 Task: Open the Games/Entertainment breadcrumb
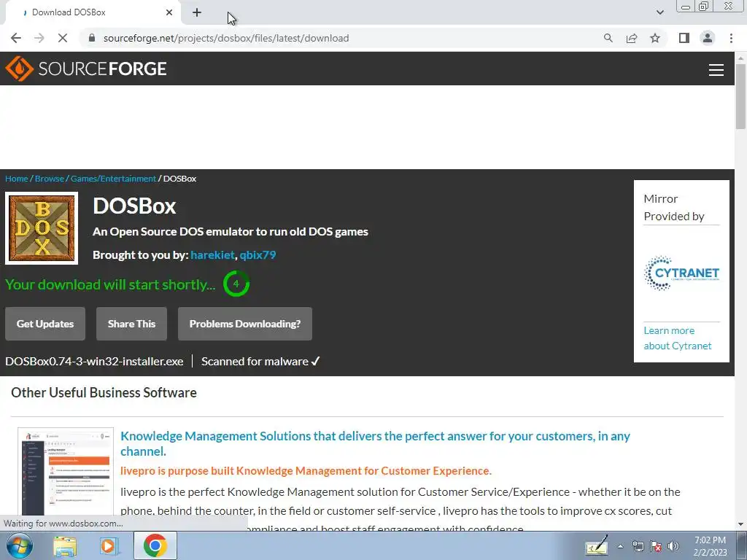click(x=113, y=179)
